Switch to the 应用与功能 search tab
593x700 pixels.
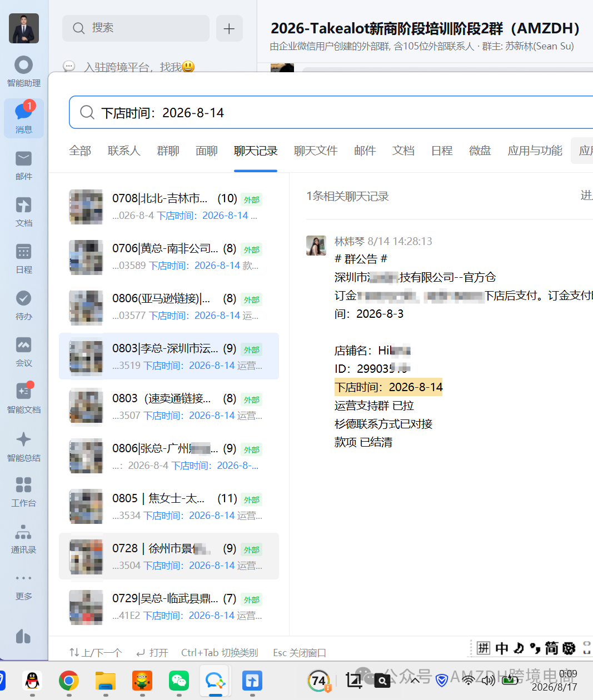coord(535,151)
